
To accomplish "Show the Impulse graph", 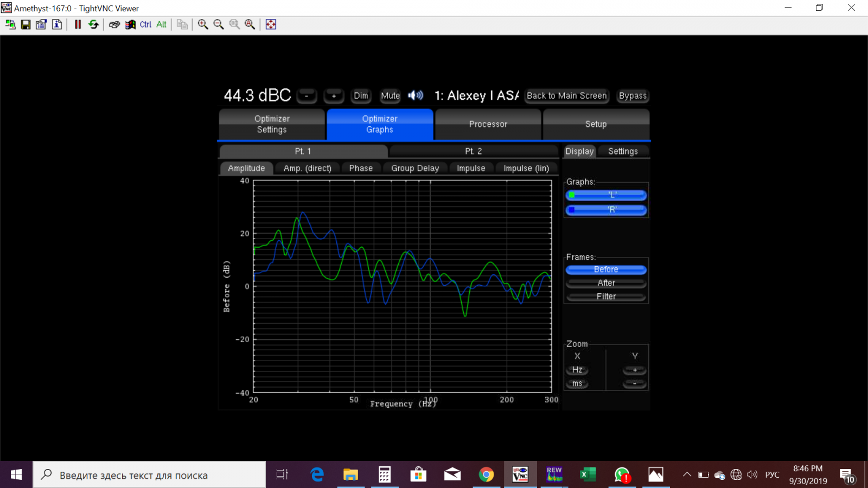I will (471, 169).
